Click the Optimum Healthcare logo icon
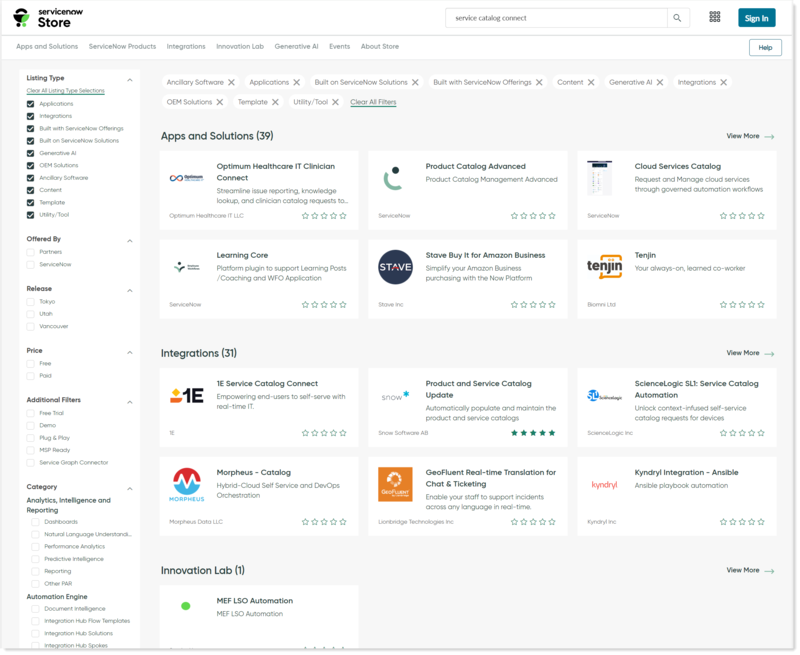800x655 pixels. pos(187,179)
